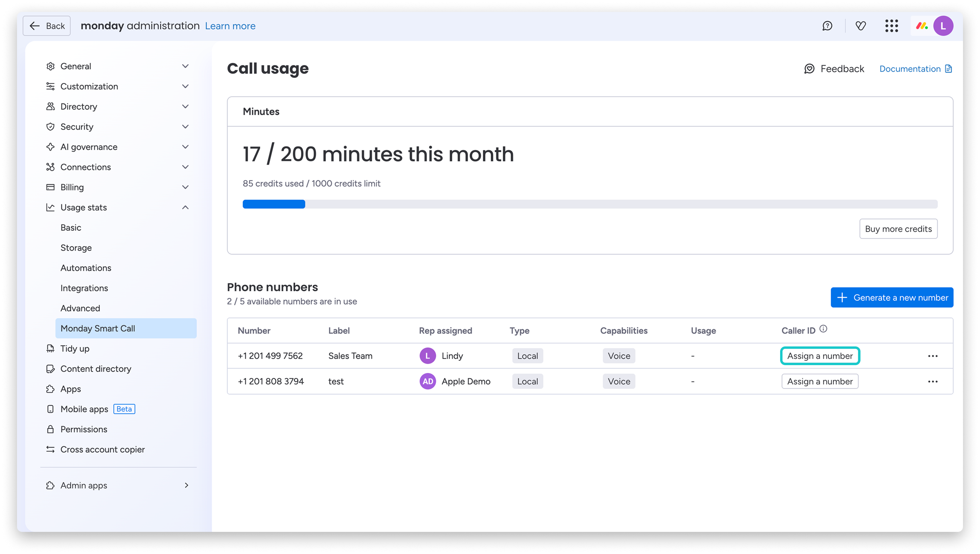Image resolution: width=980 pixels, height=554 pixels.
Task: Click the Directory people icon
Action: (x=50, y=107)
